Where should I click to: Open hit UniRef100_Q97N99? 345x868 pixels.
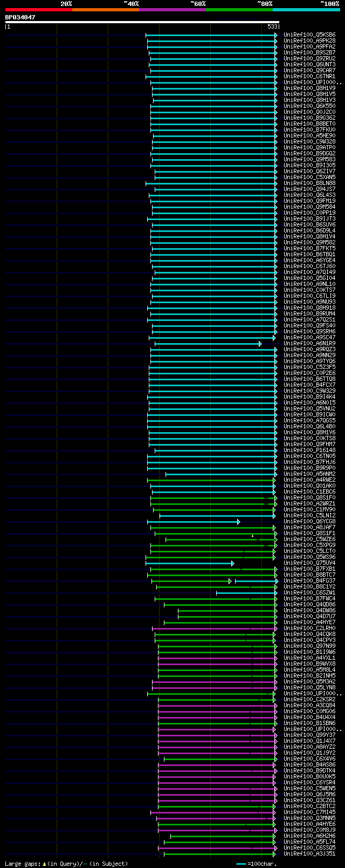[x=309, y=646]
